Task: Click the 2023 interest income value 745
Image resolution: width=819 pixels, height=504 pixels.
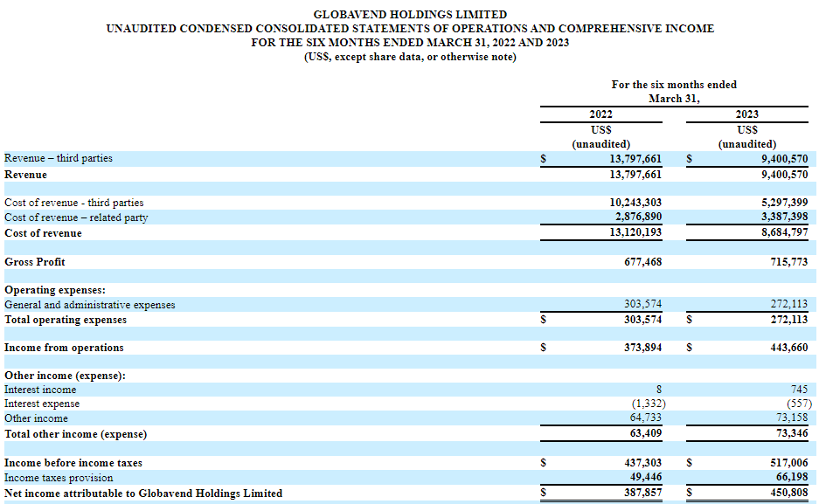Action: (798, 390)
